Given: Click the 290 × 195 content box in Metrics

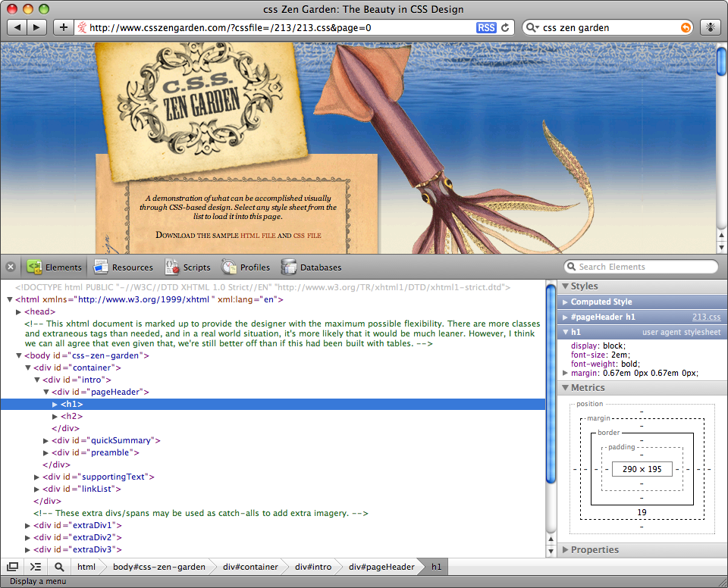Looking at the screenshot, I should coord(642,469).
